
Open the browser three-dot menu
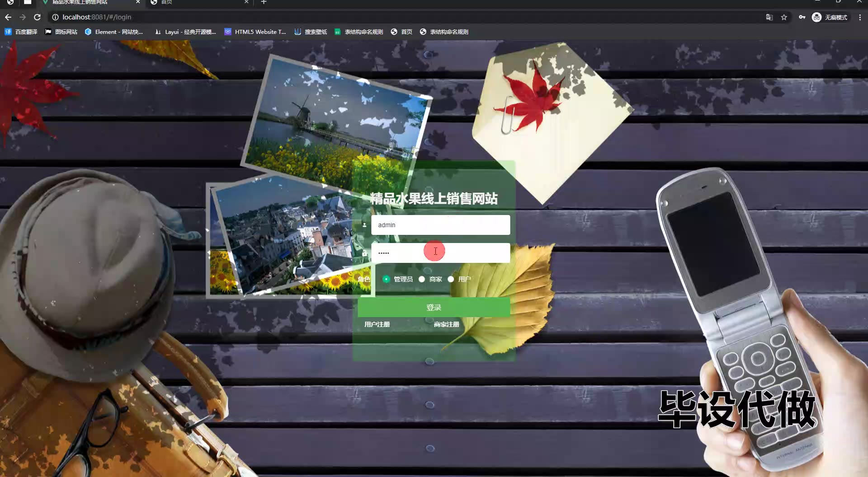860,17
